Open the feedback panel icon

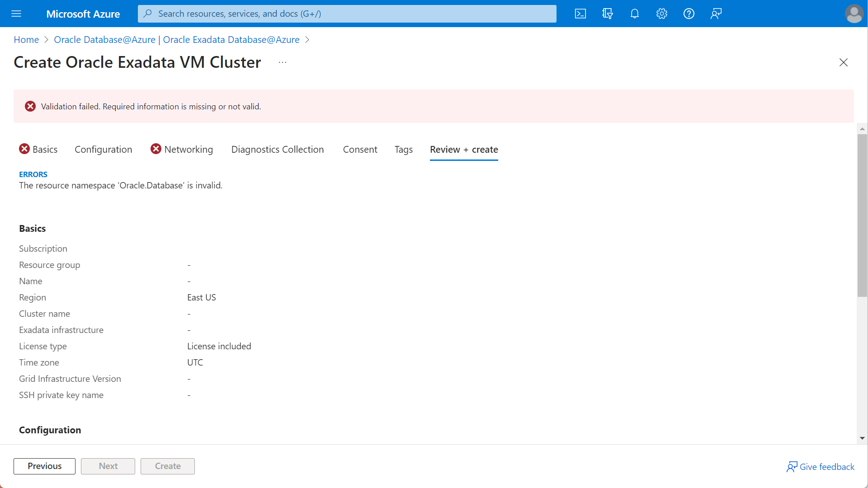click(716, 14)
